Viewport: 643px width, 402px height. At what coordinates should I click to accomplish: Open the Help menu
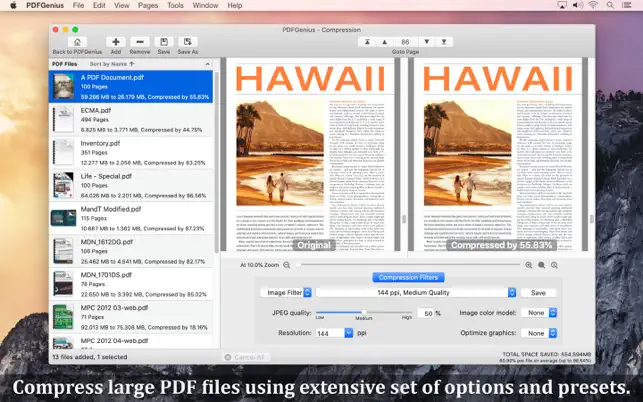coord(235,5)
